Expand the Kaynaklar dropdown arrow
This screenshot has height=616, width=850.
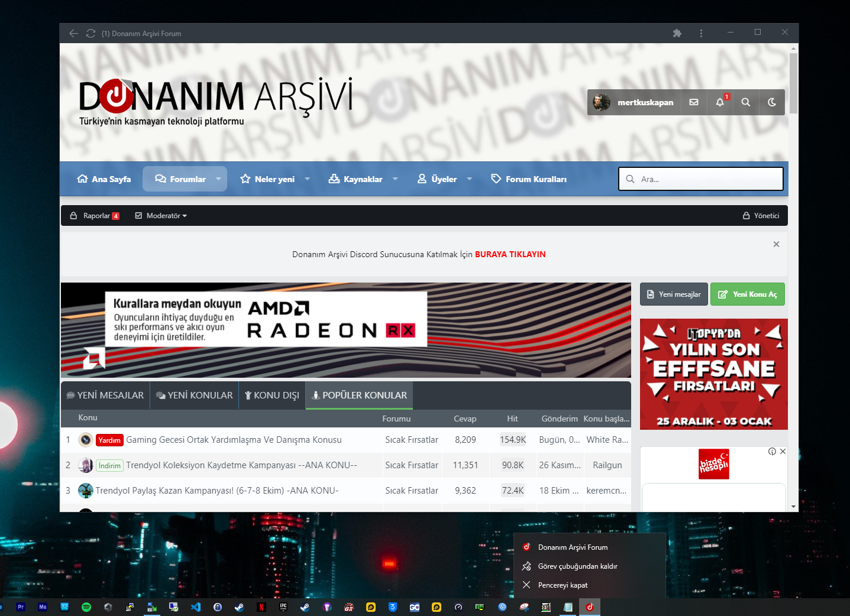[395, 179]
